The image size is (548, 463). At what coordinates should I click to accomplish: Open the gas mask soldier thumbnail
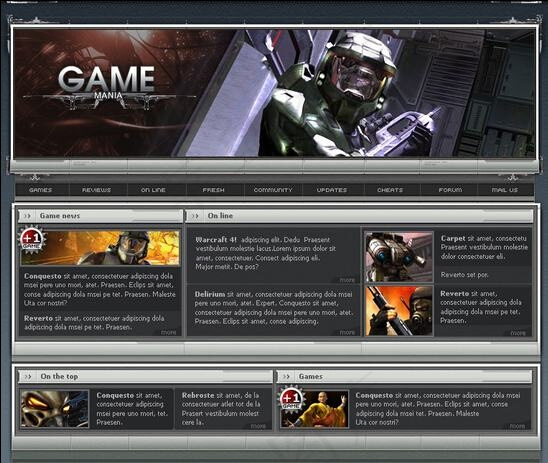(399, 311)
